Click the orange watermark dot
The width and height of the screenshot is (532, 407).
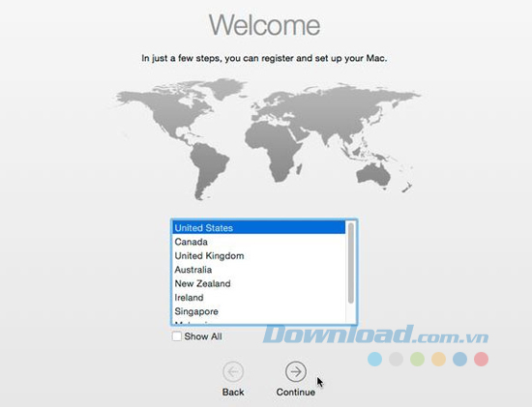coord(438,360)
